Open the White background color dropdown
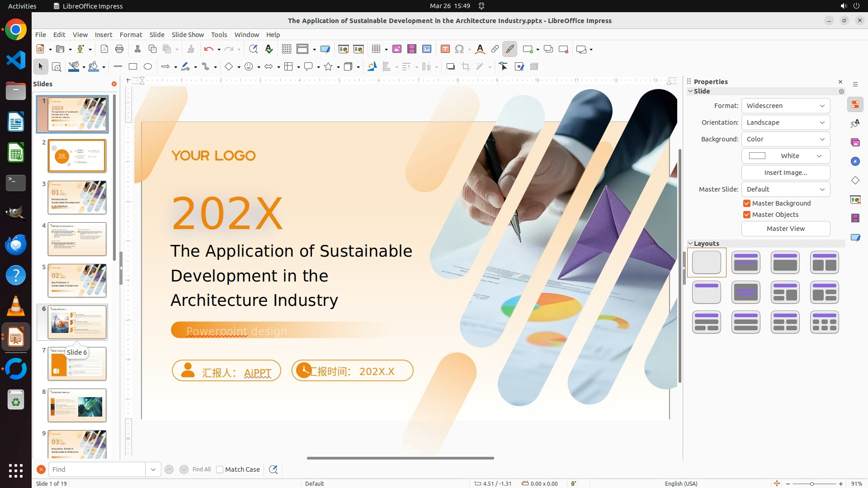The image size is (868, 488). click(x=785, y=156)
